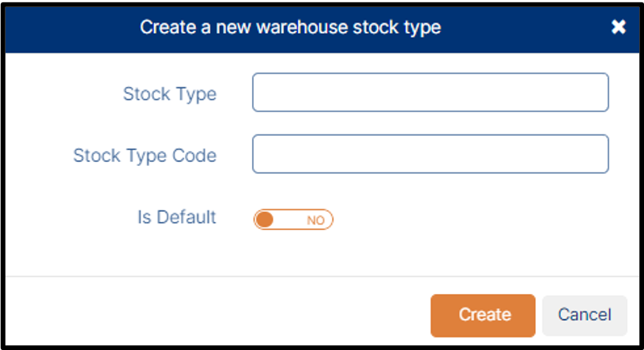
Task: Click the Stock Type text field
Action: click(x=430, y=93)
